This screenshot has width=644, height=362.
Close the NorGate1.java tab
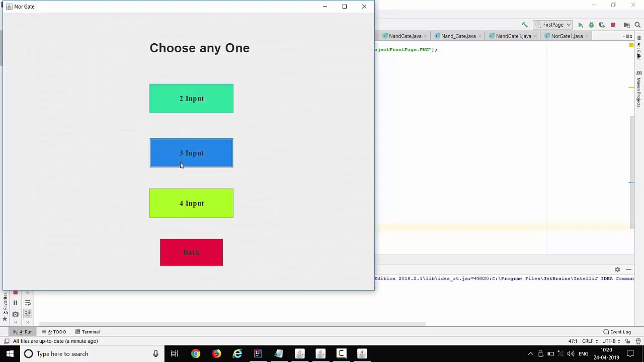[587, 36]
